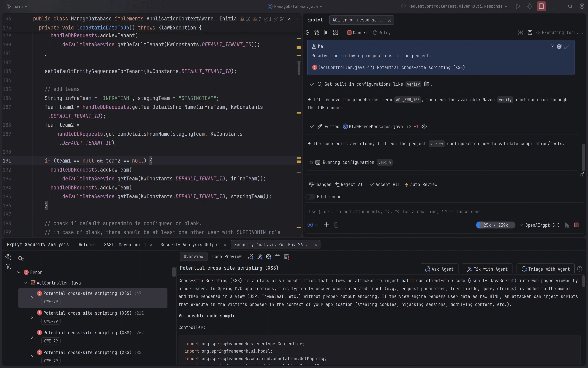Open the more actions vertical dots menu
The height and width of the screenshot is (368, 588).
pyautogui.click(x=553, y=6)
